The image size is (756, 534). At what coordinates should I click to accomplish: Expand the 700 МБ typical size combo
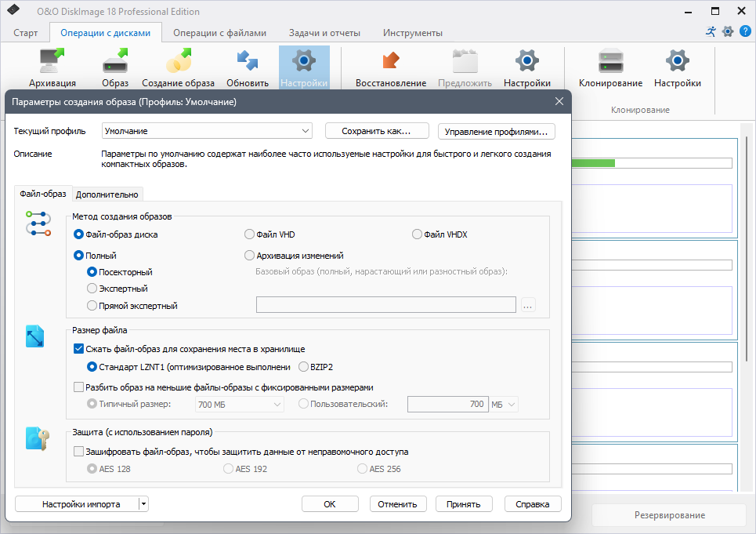[240, 405]
